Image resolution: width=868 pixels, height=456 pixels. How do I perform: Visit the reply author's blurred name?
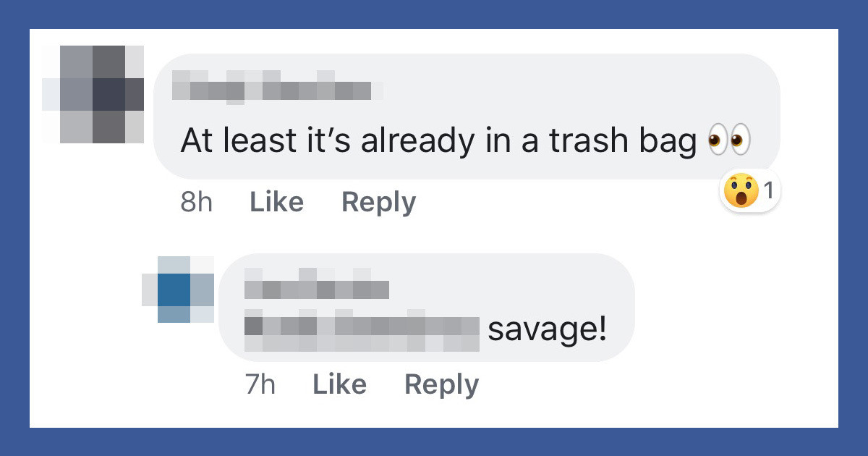316,283
